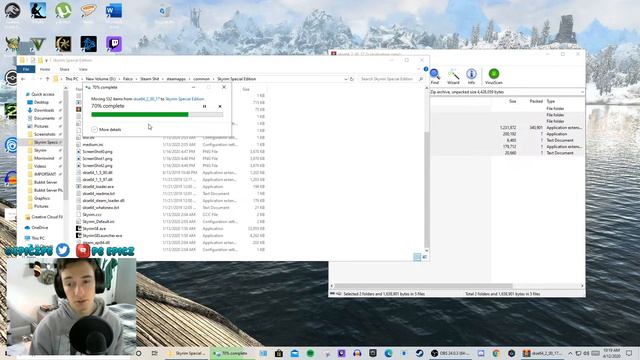The image size is (640, 360).
Task: Follow the skse64_2_00_17 source link
Action: pyautogui.click(x=147, y=99)
